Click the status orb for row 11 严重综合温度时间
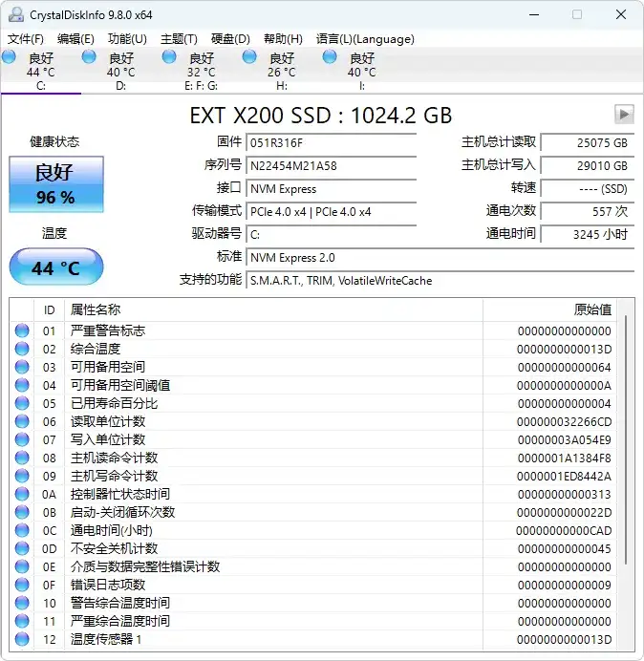644x661 pixels. point(22,621)
